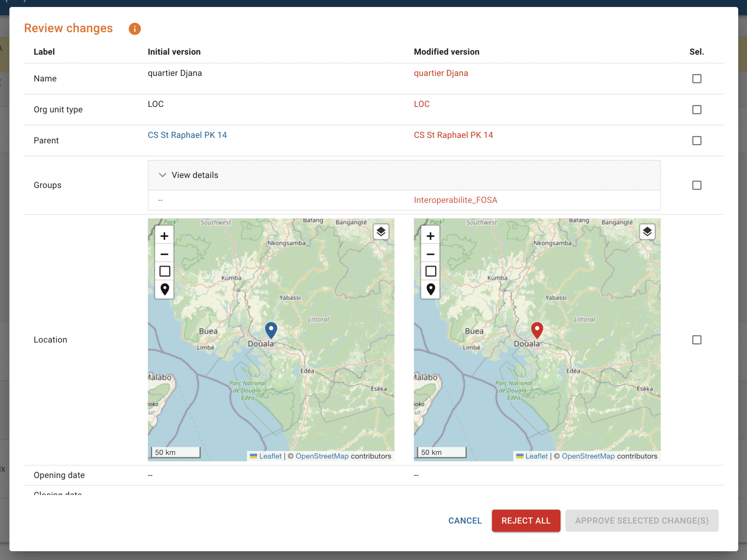
Task: Check the Sel. checkbox for Parent
Action: [697, 140]
